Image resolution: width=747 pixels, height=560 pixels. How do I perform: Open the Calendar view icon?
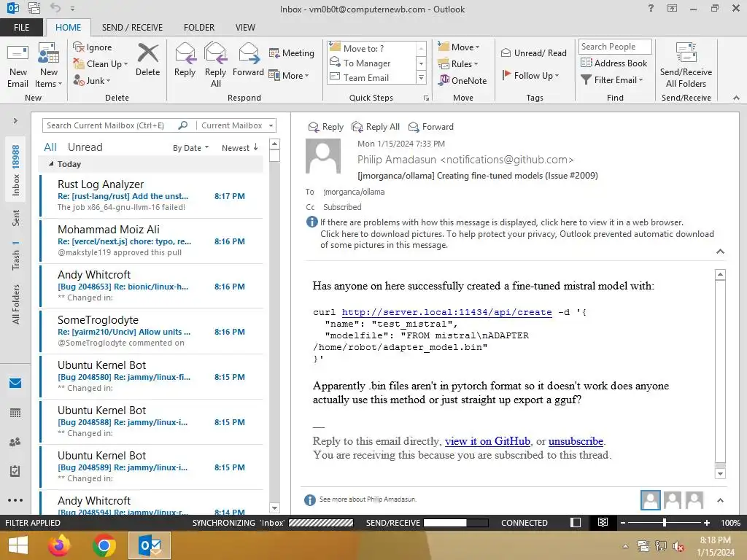click(15, 413)
